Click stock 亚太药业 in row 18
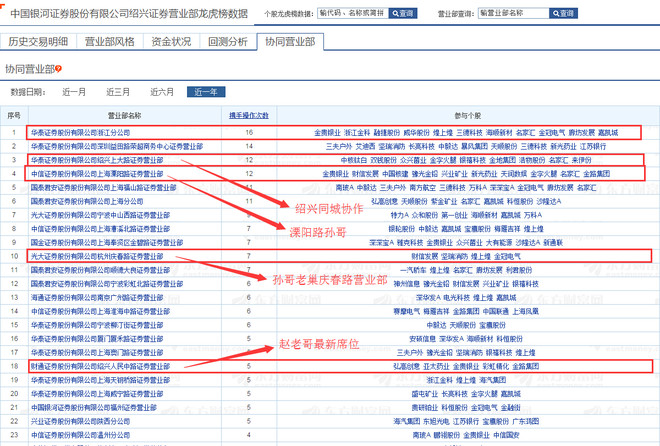Screen dimensions: 660x446 coord(436,366)
